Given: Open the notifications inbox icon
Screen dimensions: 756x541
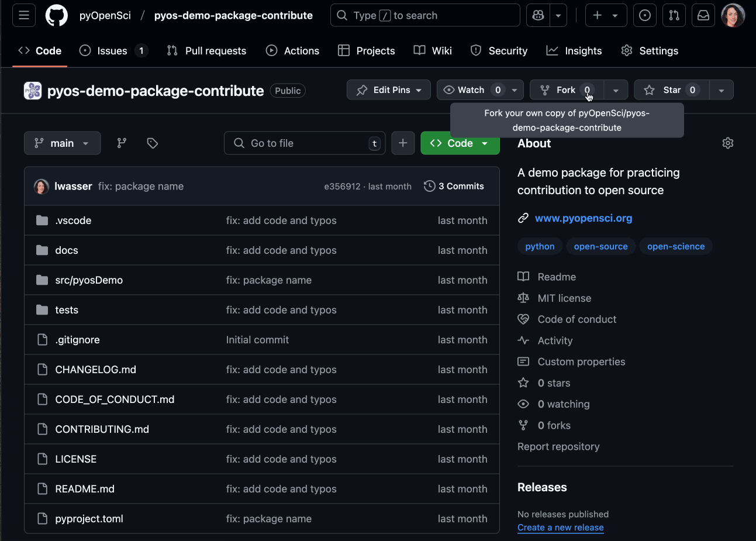Looking at the screenshot, I should coord(703,15).
